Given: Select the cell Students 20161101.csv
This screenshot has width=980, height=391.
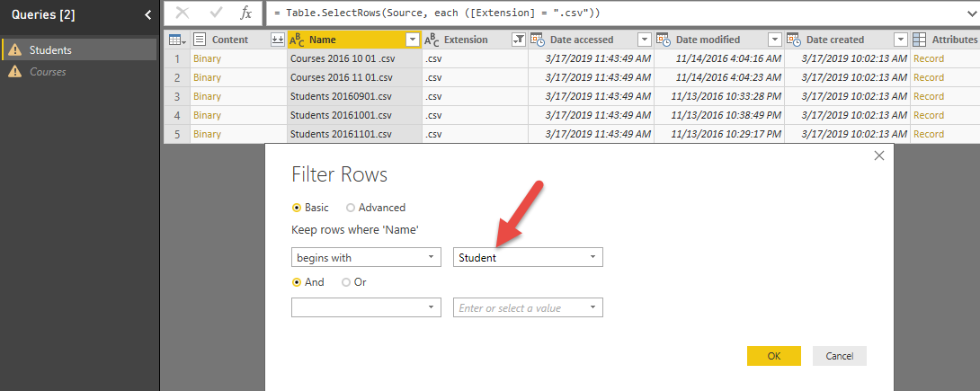Looking at the screenshot, I should tap(354, 134).
